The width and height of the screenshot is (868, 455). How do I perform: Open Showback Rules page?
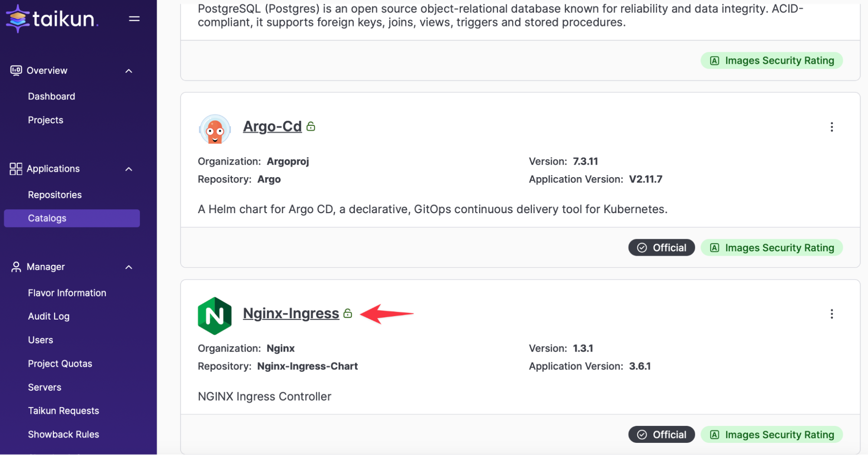click(63, 434)
